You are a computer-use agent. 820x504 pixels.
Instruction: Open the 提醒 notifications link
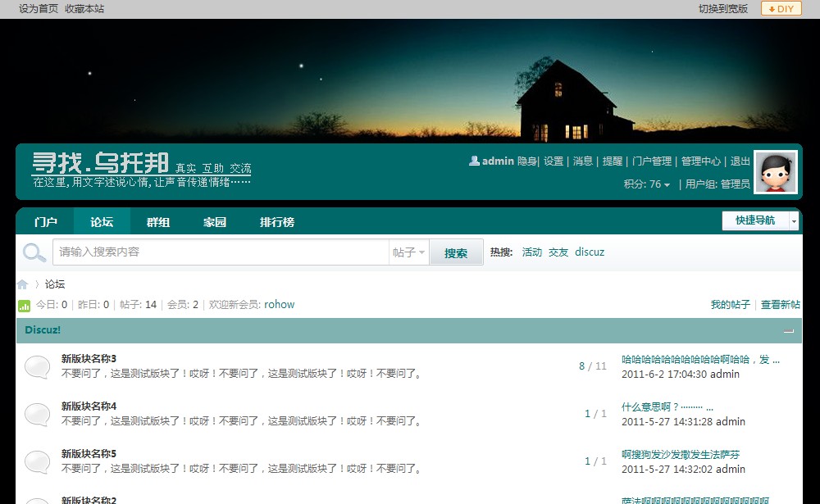click(x=613, y=161)
